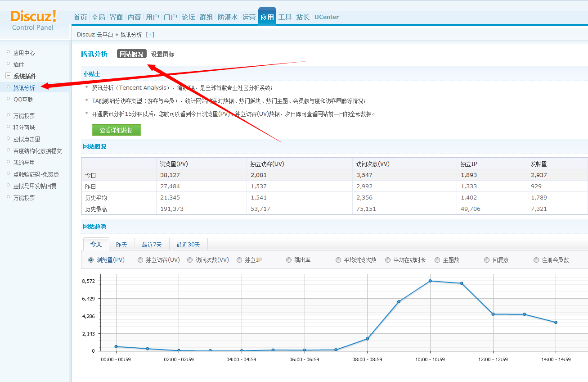Viewport: 588px width, 382px height.
Task: Select the 昨天 trend tab
Action: (x=122, y=245)
